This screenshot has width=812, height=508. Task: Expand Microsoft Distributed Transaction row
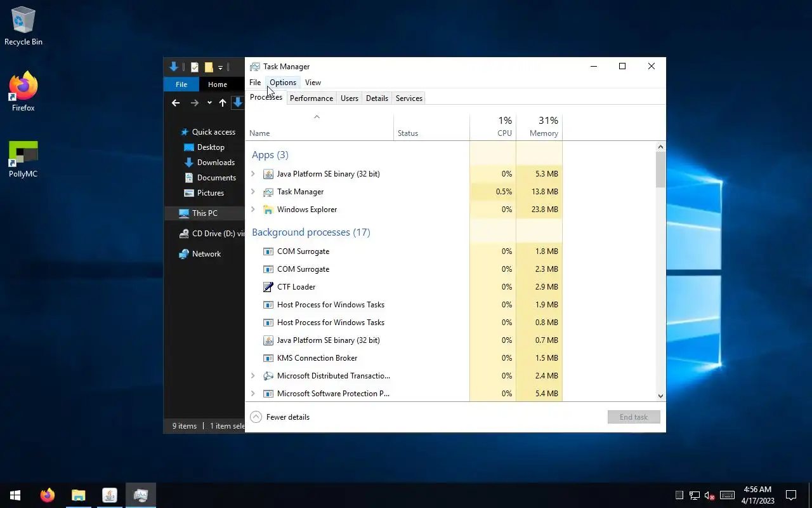coord(252,376)
